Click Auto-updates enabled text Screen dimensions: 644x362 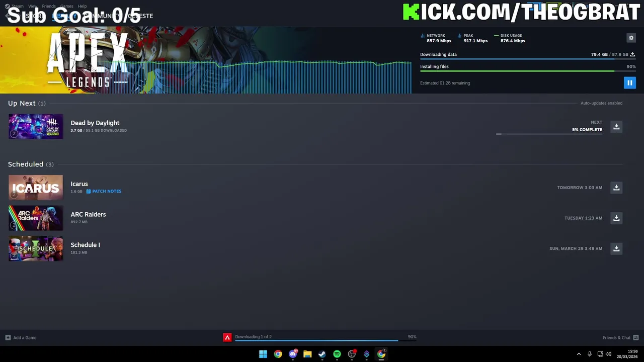[601, 103]
